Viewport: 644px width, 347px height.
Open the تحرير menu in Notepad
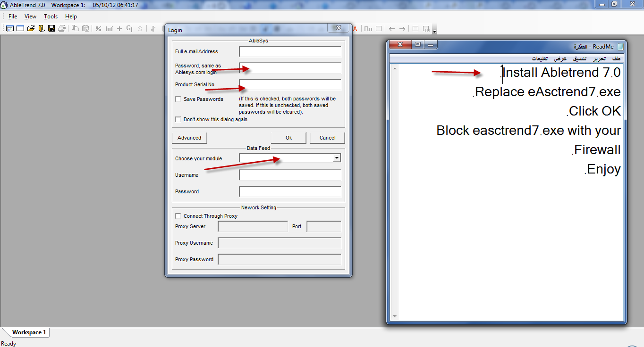(599, 59)
